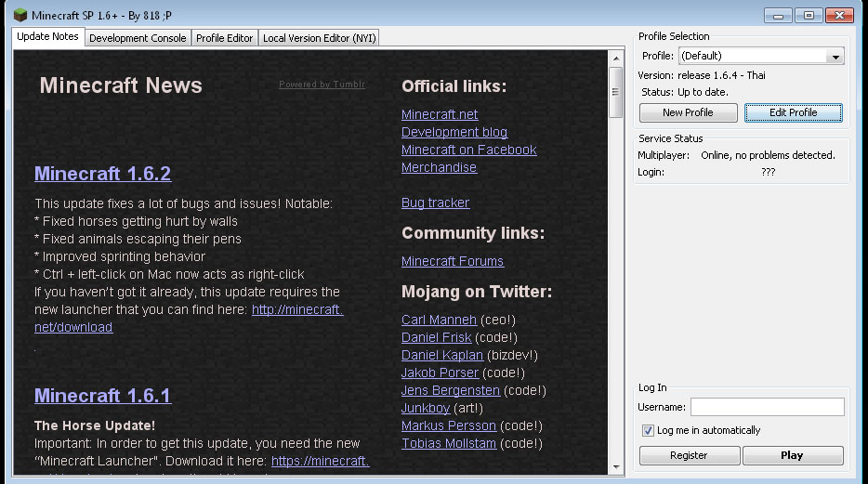
Task: Follow the https://minecraft. launcher download link
Action: (x=320, y=461)
